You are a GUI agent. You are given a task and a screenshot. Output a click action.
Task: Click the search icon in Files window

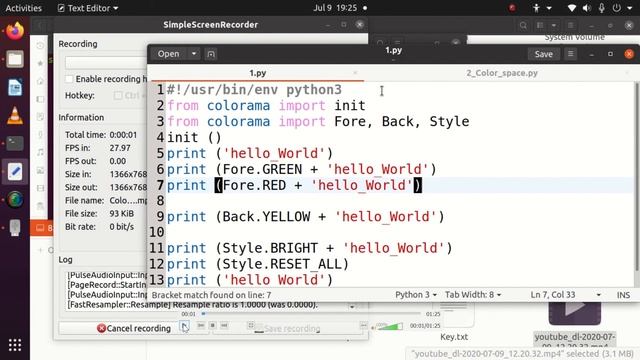tap(523, 25)
